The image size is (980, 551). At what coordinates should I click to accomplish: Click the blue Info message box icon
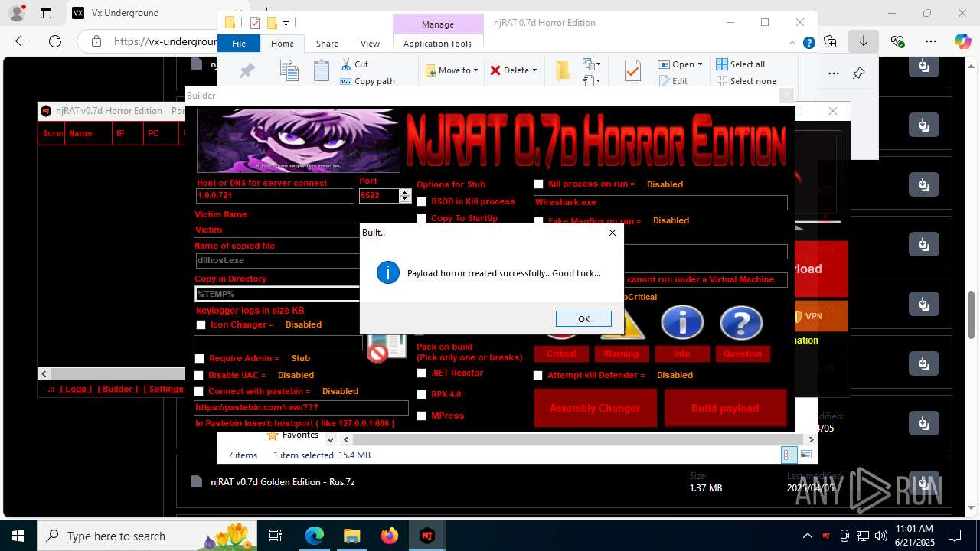681,323
